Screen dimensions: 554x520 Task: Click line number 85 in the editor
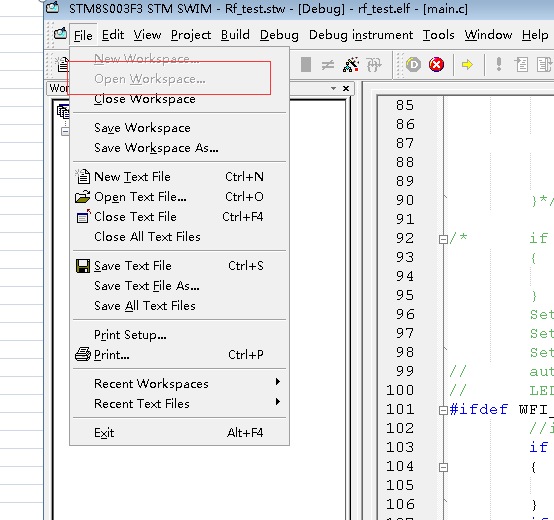[x=405, y=105]
